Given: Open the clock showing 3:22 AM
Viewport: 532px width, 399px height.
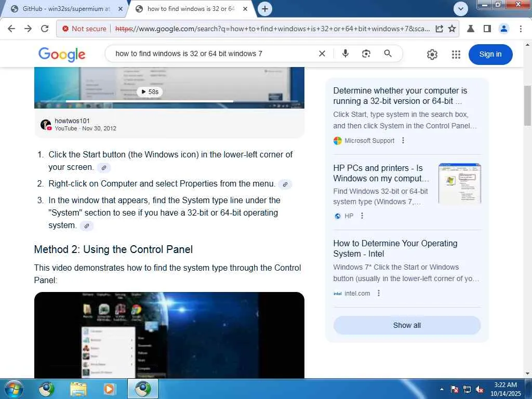Looking at the screenshot, I should pos(505,389).
